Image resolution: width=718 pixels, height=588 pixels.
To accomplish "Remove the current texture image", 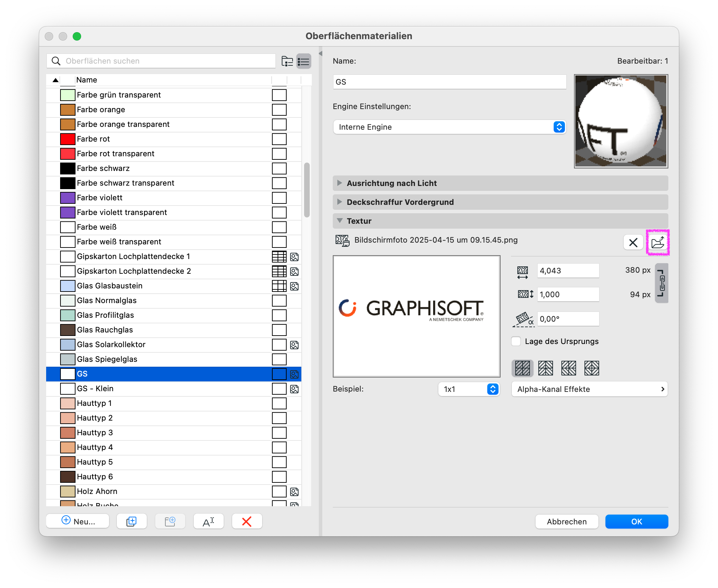I will (633, 242).
